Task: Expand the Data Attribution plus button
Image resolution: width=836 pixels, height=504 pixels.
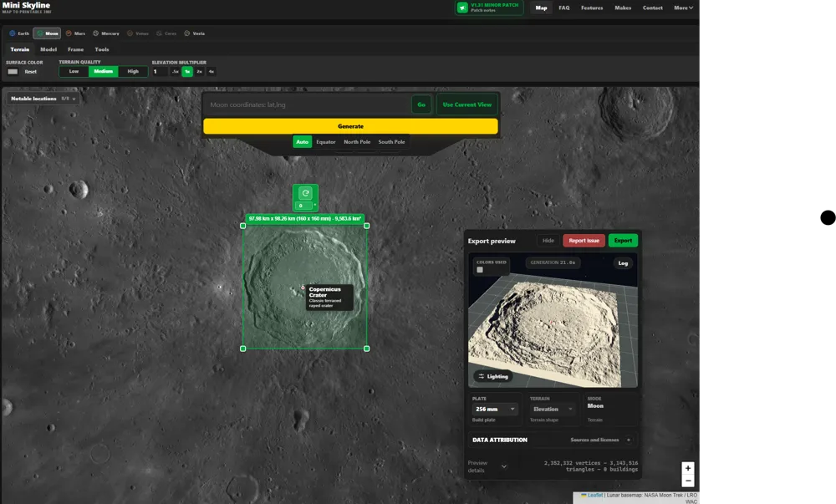Action: tap(629, 440)
